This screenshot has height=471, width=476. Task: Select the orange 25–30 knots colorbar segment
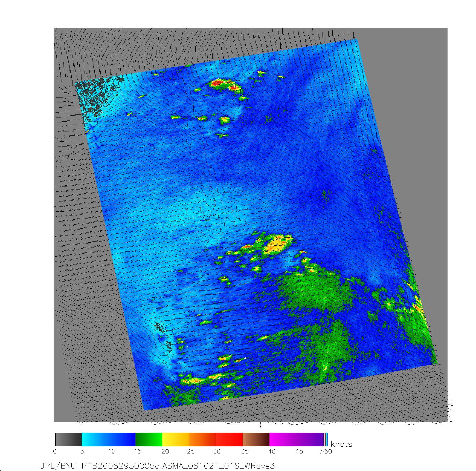pyautogui.click(x=202, y=440)
